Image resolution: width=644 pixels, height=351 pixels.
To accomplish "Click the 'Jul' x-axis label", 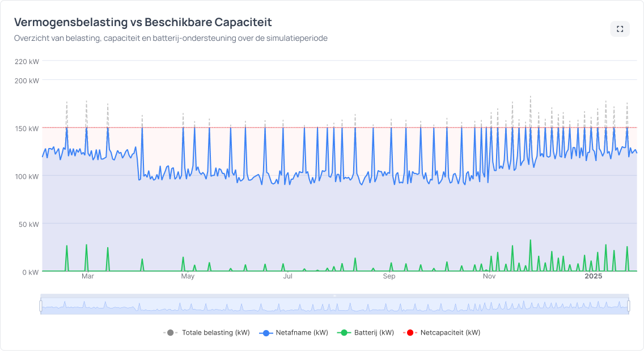I will [x=288, y=276].
